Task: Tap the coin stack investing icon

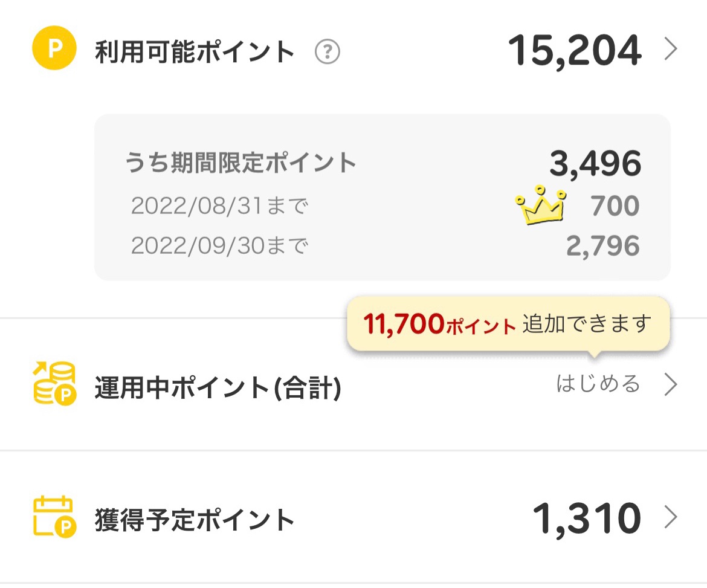Action: pyautogui.click(x=54, y=383)
